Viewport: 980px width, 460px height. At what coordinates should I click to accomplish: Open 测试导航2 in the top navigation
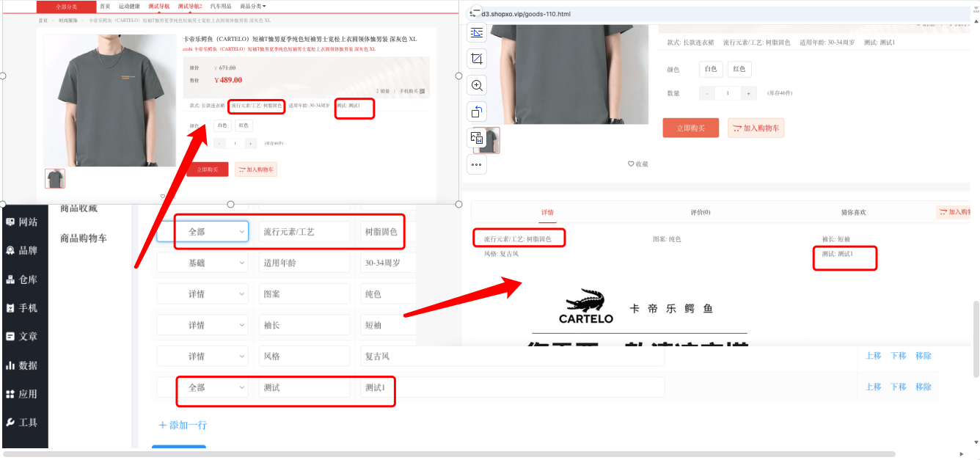tap(190, 7)
